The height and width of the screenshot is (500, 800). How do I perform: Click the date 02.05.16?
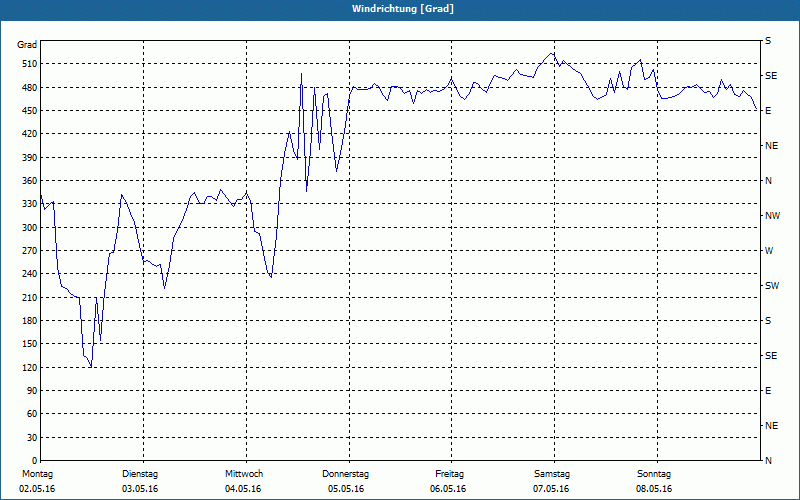[37, 489]
